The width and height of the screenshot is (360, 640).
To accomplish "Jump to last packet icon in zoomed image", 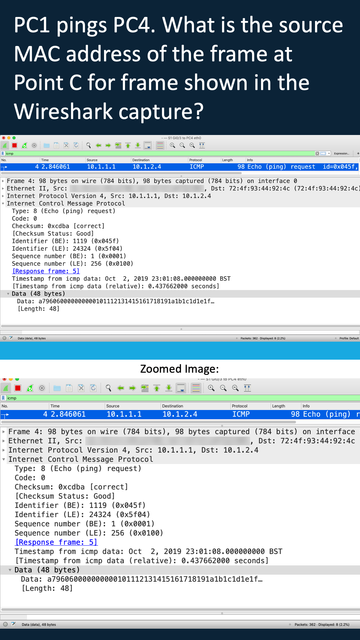I will tap(168, 388).
